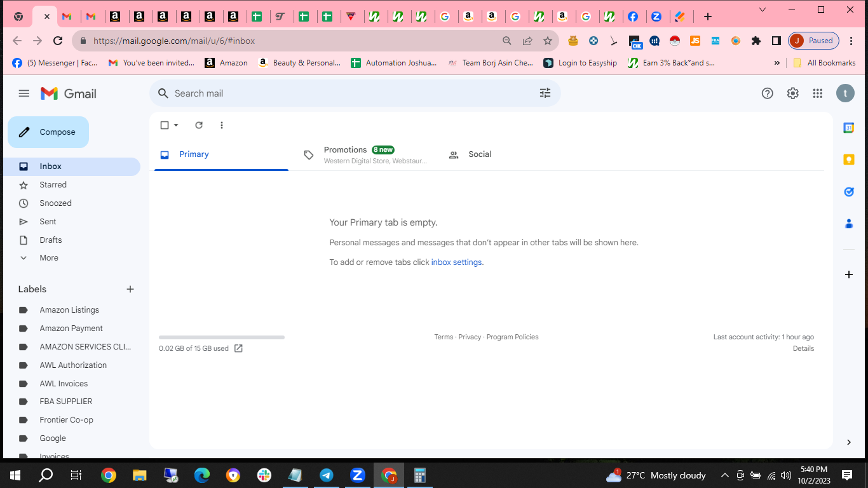Open the Windows notification center

pyautogui.click(x=847, y=475)
